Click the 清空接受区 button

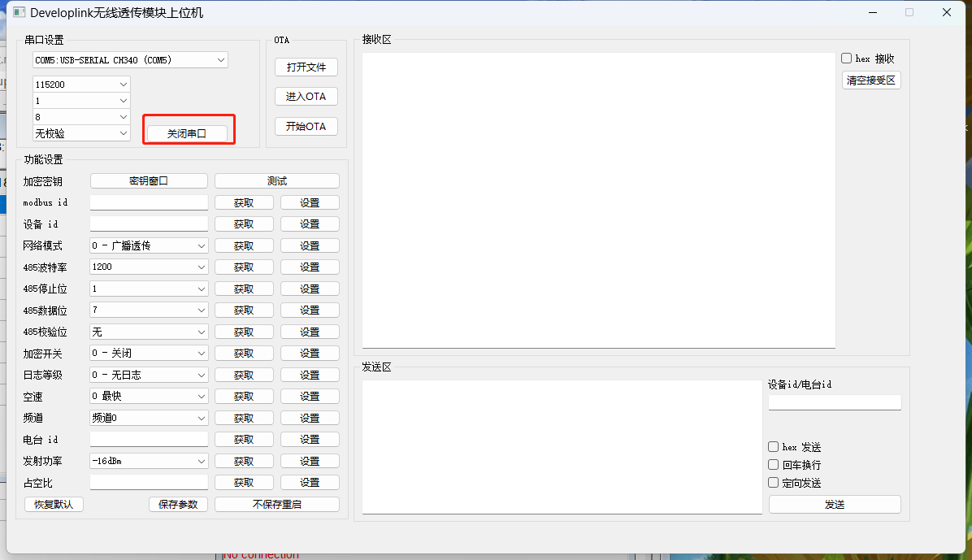(x=871, y=80)
